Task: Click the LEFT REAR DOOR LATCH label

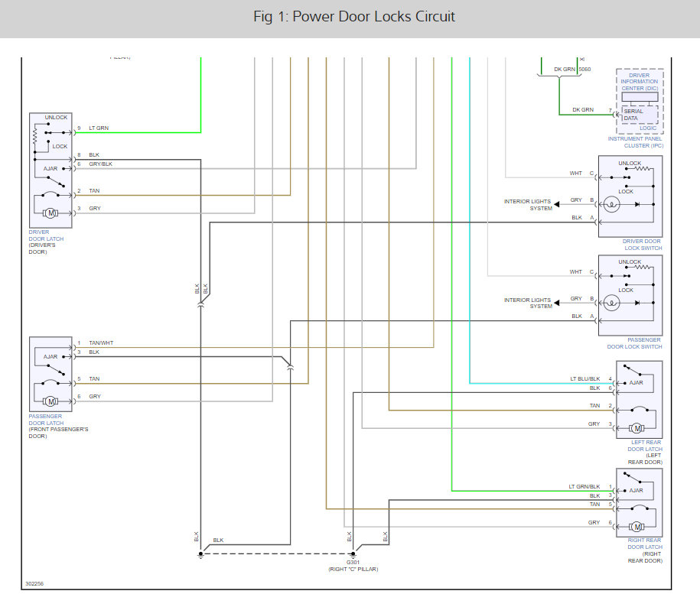Action: pos(645,446)
